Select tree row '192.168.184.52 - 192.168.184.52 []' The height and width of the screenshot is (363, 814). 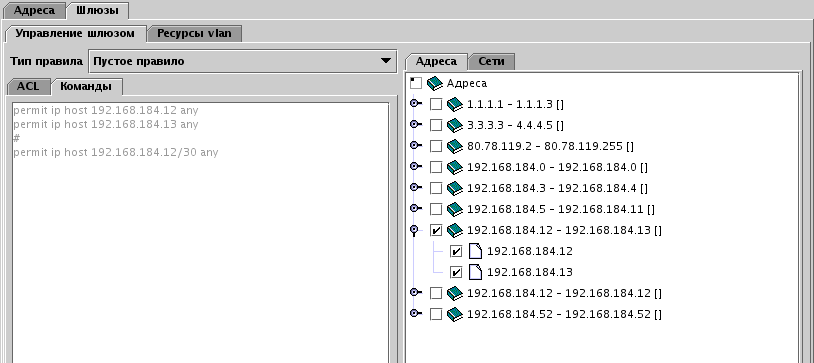point(564,314)
